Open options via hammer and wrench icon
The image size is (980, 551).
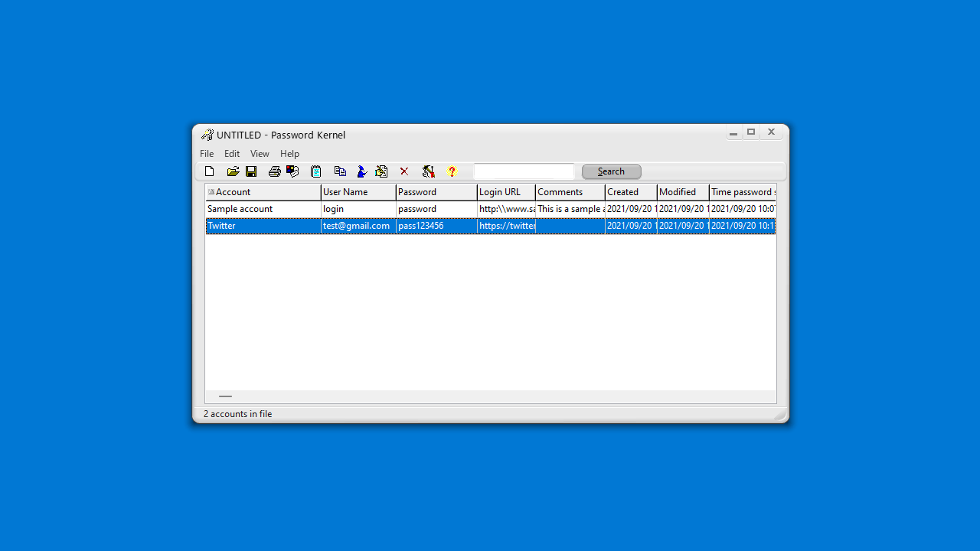[x=429, y=171]
